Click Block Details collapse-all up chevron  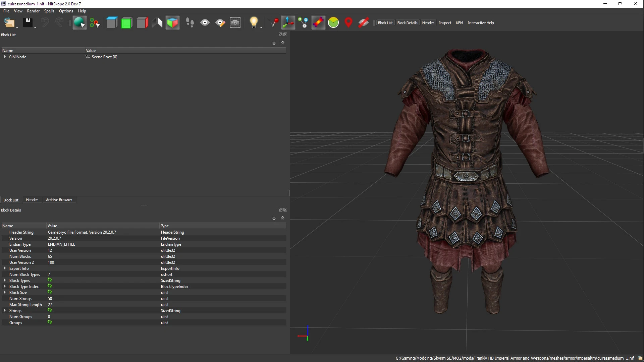(283, 218)
